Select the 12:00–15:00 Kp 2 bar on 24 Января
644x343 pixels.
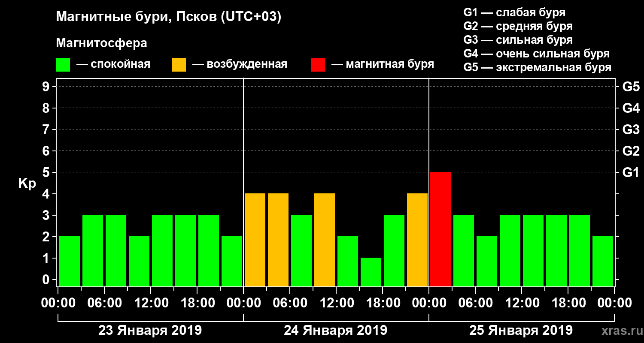click(x=348, y=261)
